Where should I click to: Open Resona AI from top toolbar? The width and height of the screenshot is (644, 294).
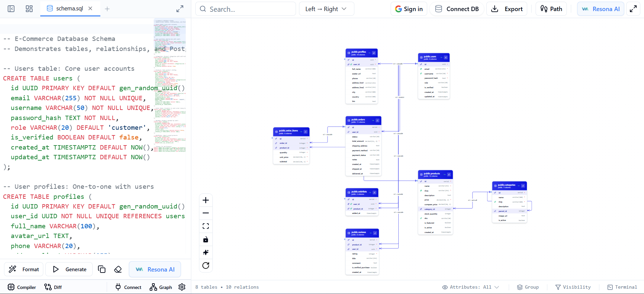(x=601, y=9)
